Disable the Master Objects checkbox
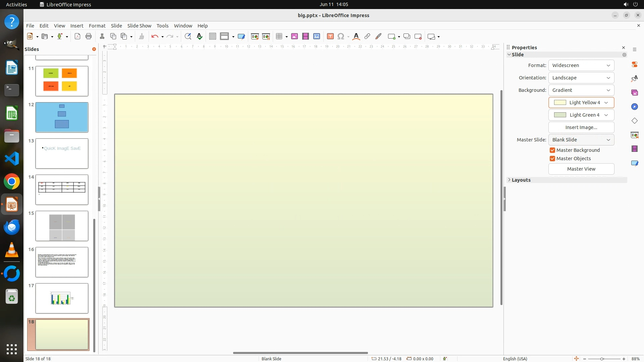Viewport: 644px width, 362px height. (552, 159)
